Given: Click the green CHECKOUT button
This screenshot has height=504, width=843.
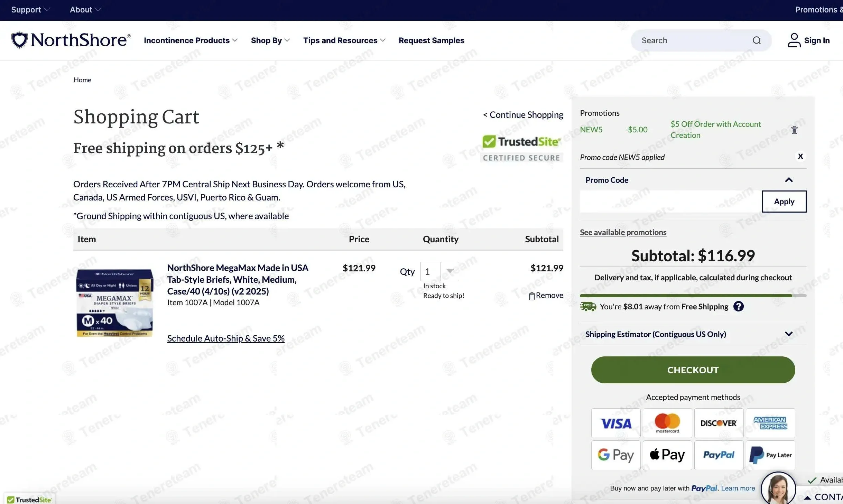Looking at the screenshot, I should pyautogui.click(x=693, y=370).
